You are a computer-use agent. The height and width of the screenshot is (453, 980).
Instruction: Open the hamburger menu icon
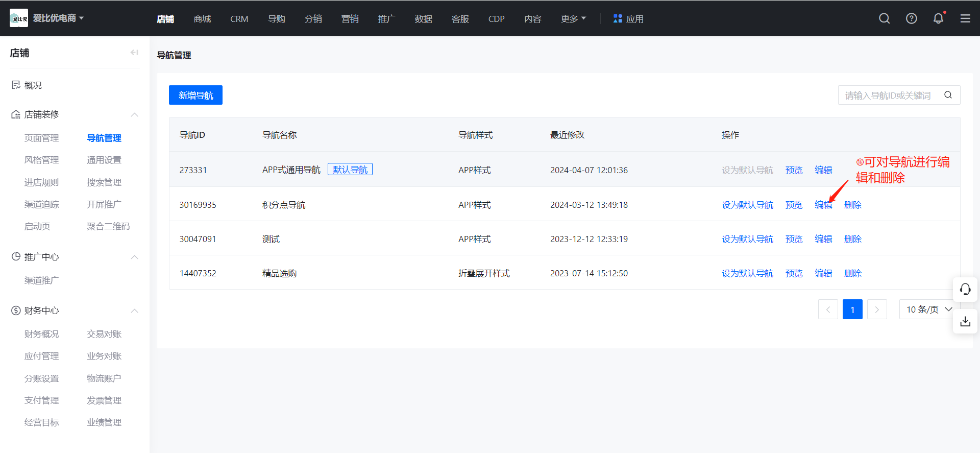[x=965, y=18]
